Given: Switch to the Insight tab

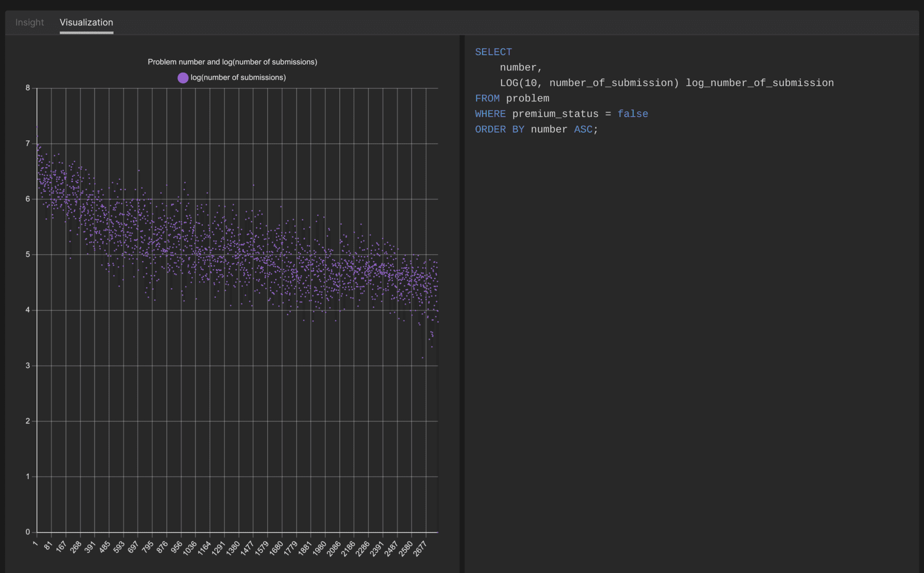Looking at the screenshot, I should click(x=30, y=22).
